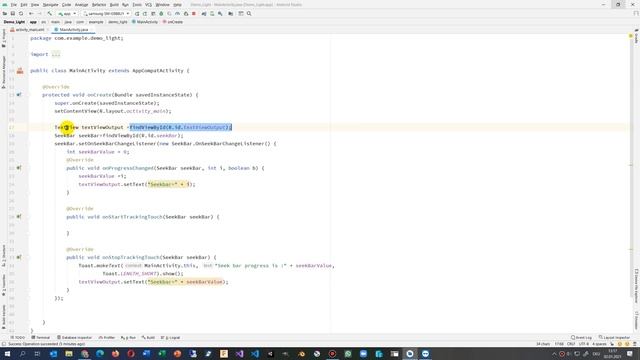The image size is (640, 360).
Task: Open the Windows notification center icon
Action: pyautogui.click(x=630, y=354)
